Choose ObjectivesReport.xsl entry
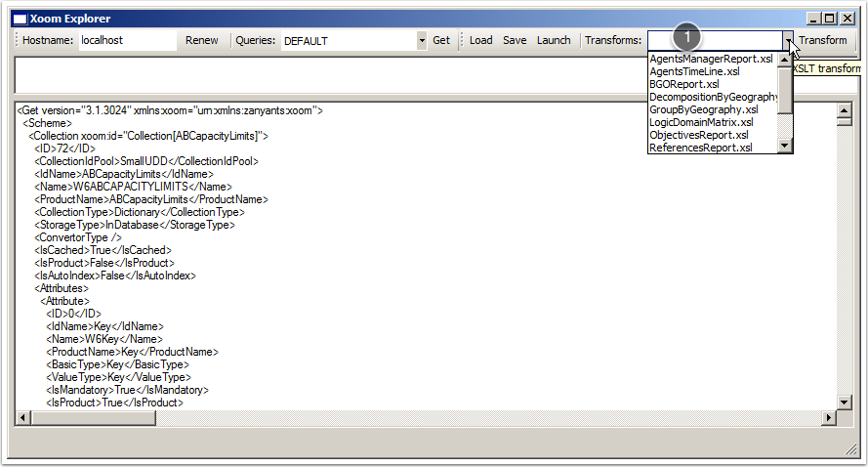The image size is (868, 467). click(698, 136)
